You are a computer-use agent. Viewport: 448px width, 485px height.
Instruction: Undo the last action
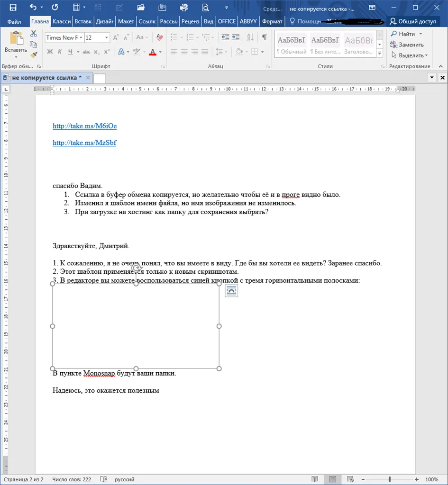[x=33, y=7]
